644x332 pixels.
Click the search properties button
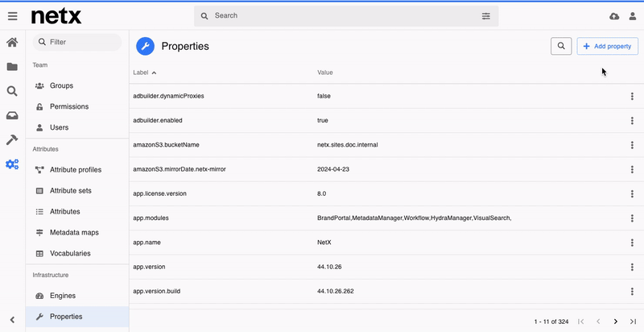tap(561, 47)
